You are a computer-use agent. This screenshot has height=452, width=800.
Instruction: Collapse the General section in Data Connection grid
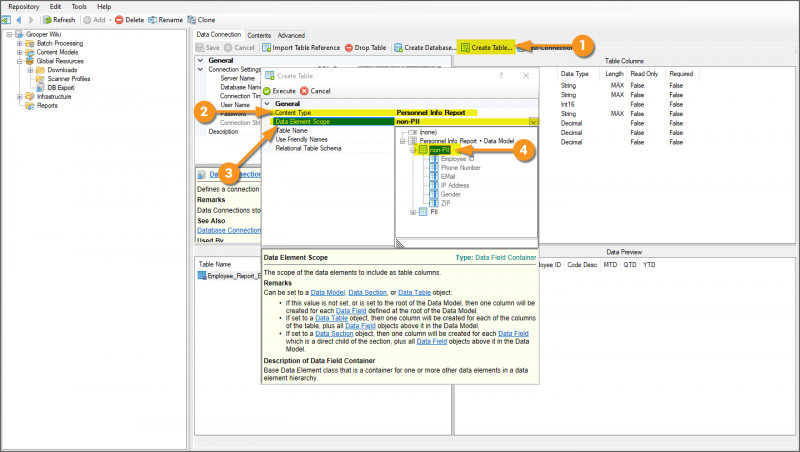[x=201, y=60]
